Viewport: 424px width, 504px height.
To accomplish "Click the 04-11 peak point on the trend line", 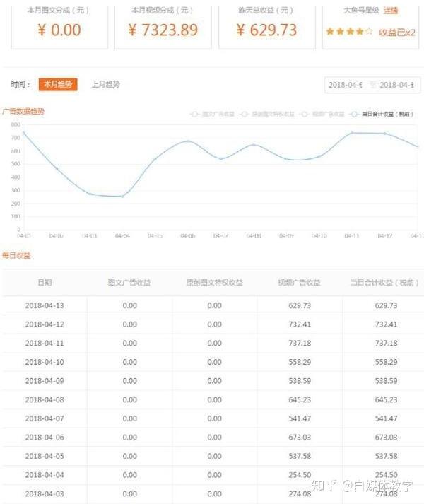I will pos(352,132).
